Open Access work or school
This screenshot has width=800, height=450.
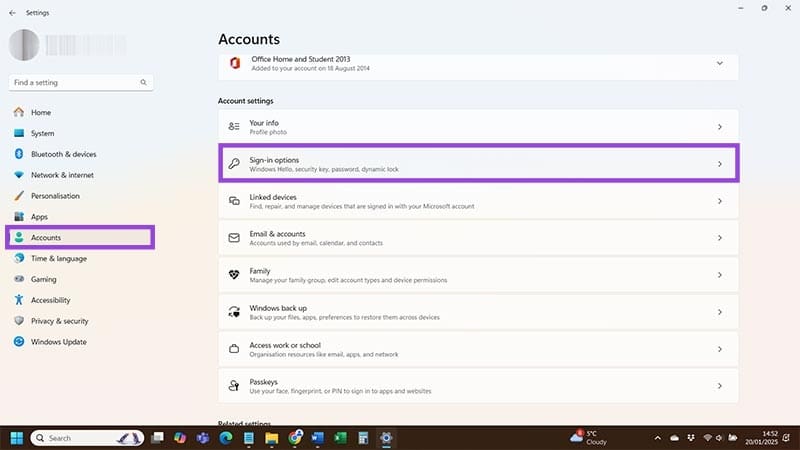click(478, 349)
